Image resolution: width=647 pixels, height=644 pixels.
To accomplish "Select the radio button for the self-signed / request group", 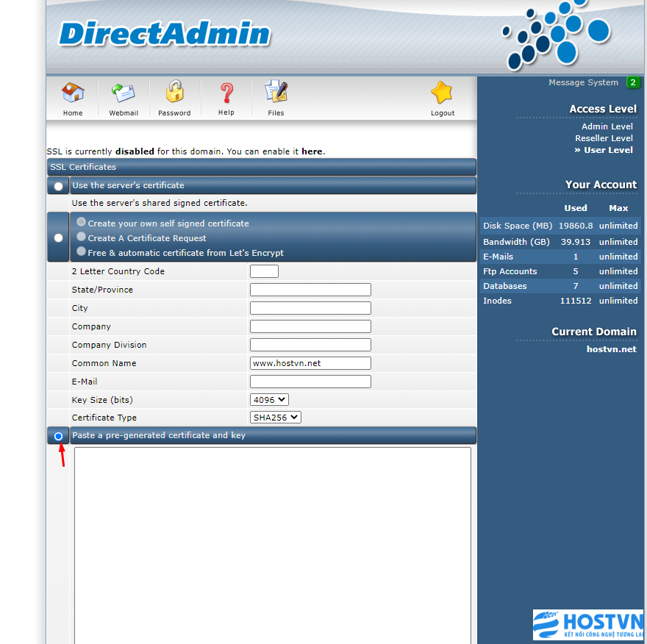I will coord(59,238).
